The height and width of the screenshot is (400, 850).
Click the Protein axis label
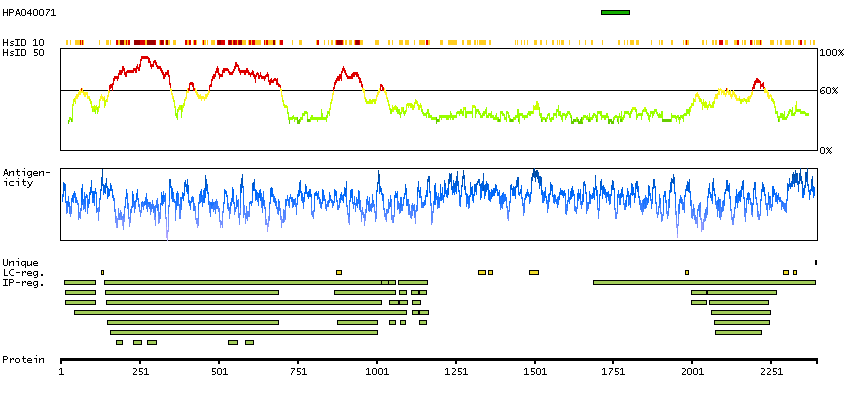22,359
